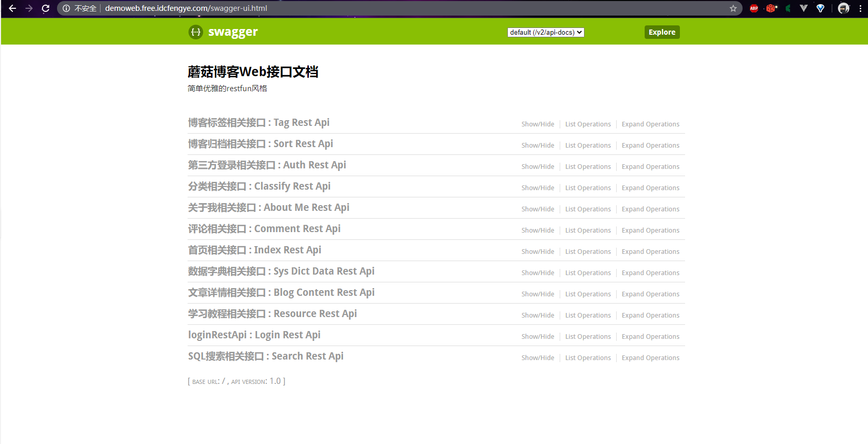Open the Login Rest Api heading
This screenshot has height=444, width=868.
[254, 335]
